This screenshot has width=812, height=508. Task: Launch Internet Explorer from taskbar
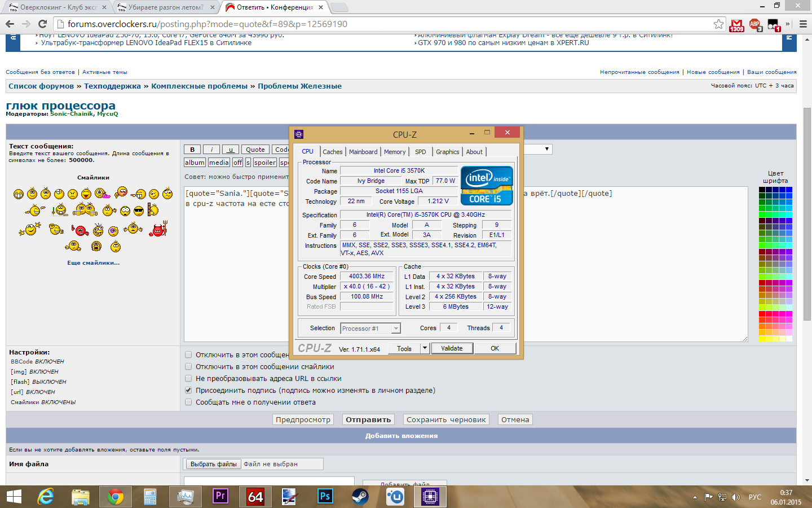point(45,497)
